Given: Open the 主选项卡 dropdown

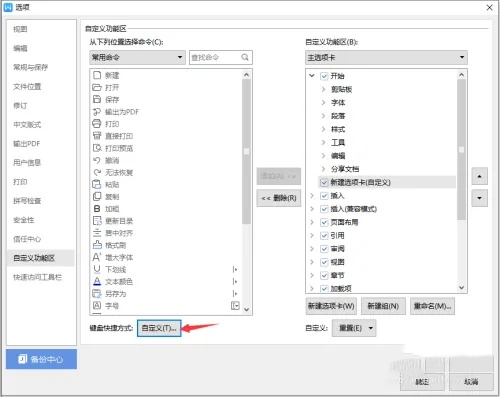Looking at the screenshot, I should coord(386,57).
